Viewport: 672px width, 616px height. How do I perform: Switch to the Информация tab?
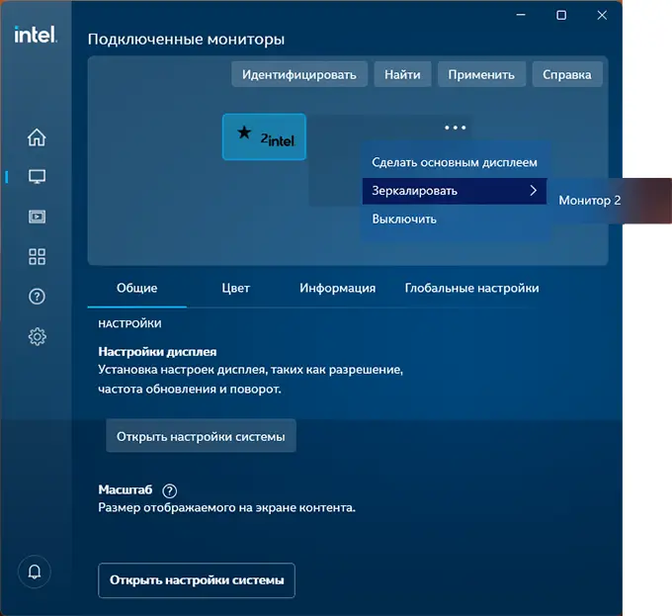click(x=337, y=288)
